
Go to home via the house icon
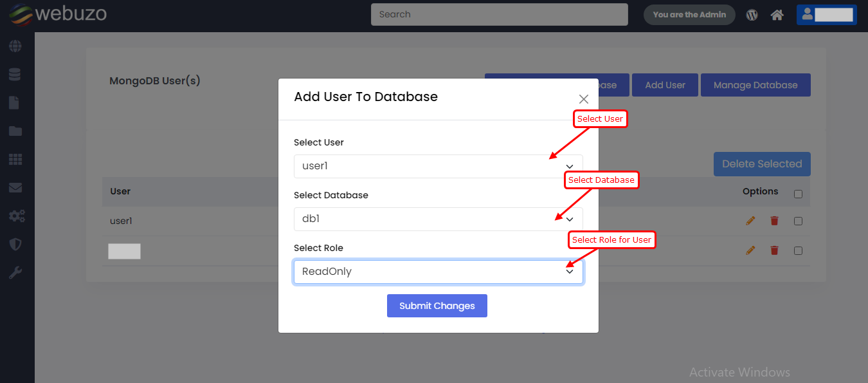(x=777, y=15)
